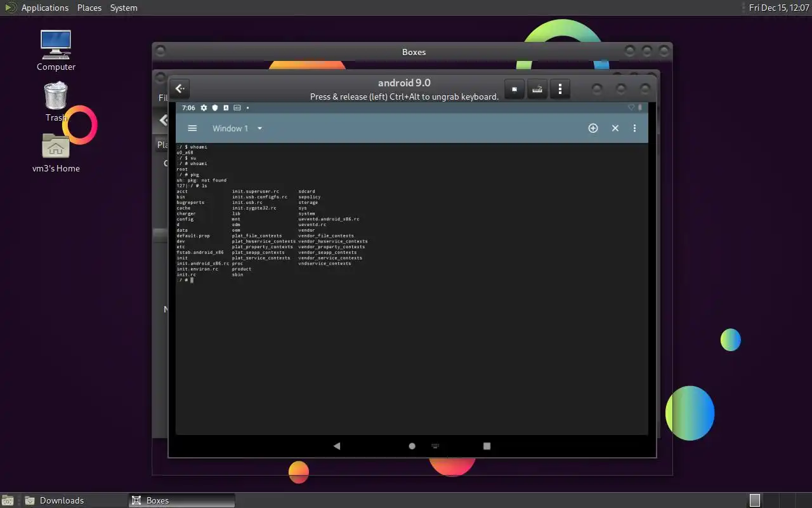This screenshot has width=812, height=508.
Task: Click 'fstab.android_x86' in terminal listing
Action: pos(200,252)
